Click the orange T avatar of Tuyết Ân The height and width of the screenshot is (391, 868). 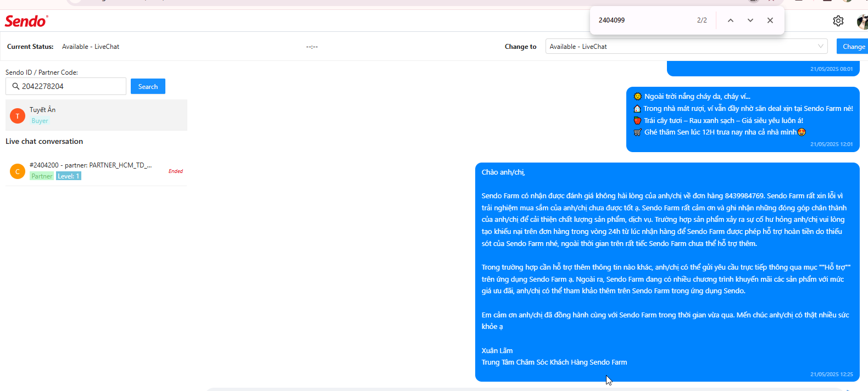click(x=18, y=115)
